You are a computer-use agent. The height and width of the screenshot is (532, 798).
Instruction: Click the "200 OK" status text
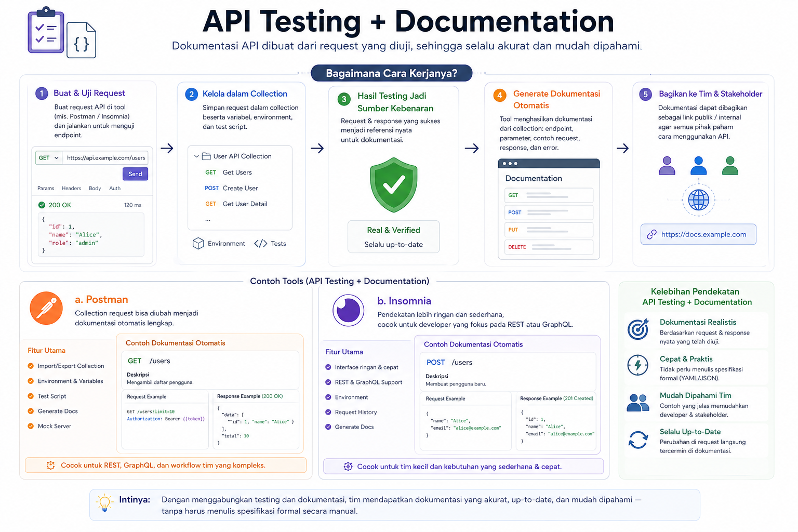click(x=60, y=205)
